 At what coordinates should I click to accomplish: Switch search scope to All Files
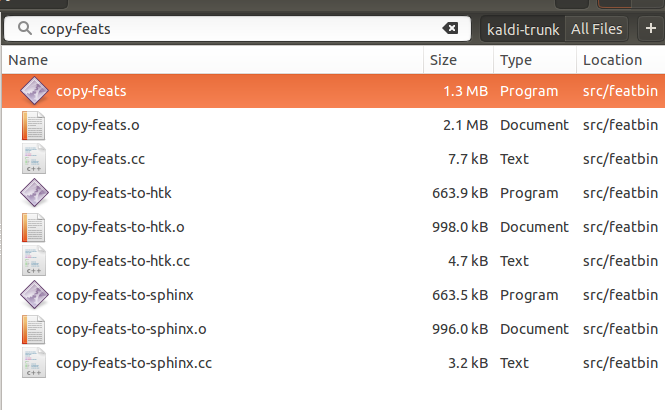[596, 29]
